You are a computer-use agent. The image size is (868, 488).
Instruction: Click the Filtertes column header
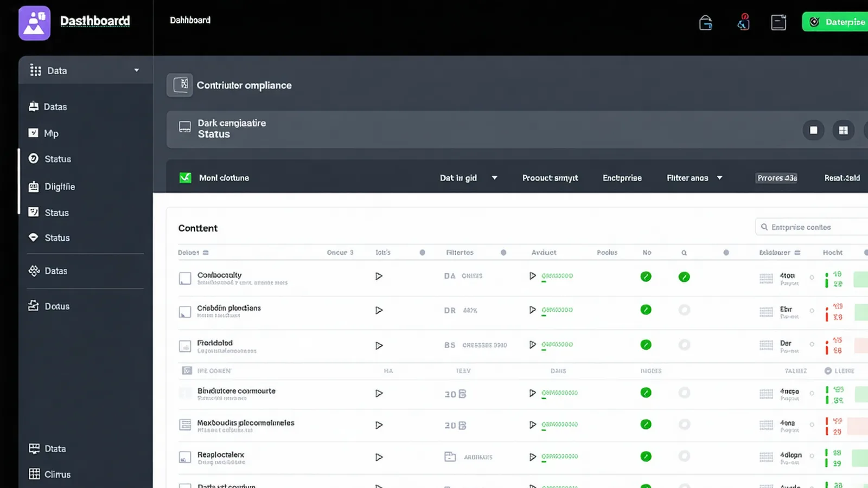click(x=459, y=253)
